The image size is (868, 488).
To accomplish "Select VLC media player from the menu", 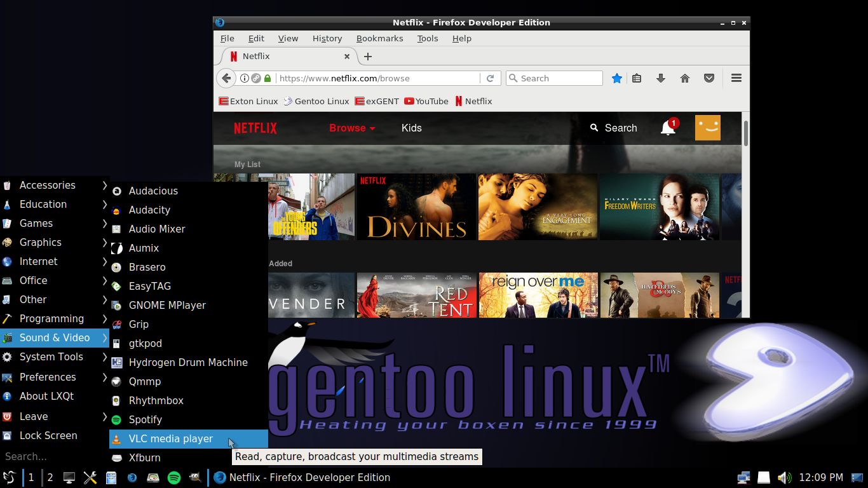I will coord(170,438).
